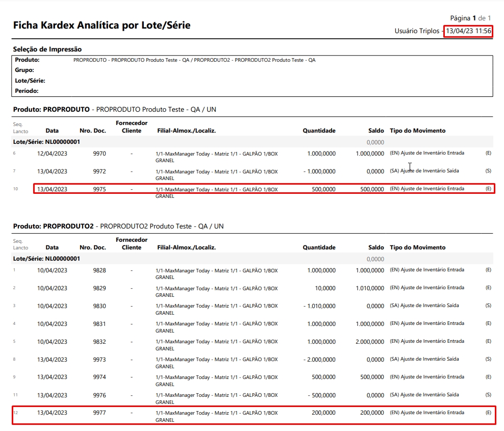Click document number 9974

pyautogui.click(x=99, y=377)
